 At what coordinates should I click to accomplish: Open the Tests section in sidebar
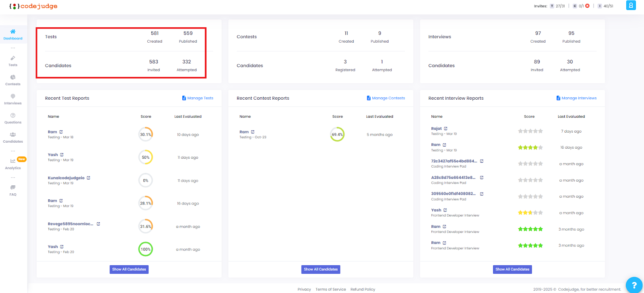coord(13,61)
